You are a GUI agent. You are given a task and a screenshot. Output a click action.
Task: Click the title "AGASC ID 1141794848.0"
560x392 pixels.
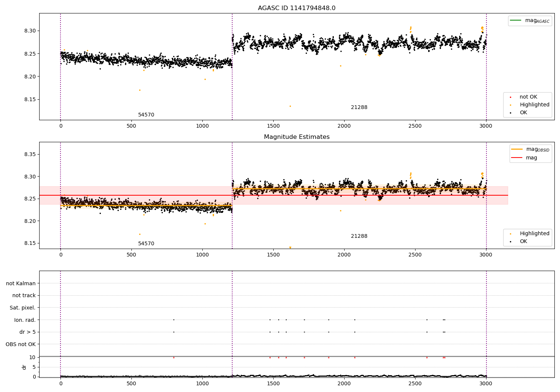click(x=296, y=8)
